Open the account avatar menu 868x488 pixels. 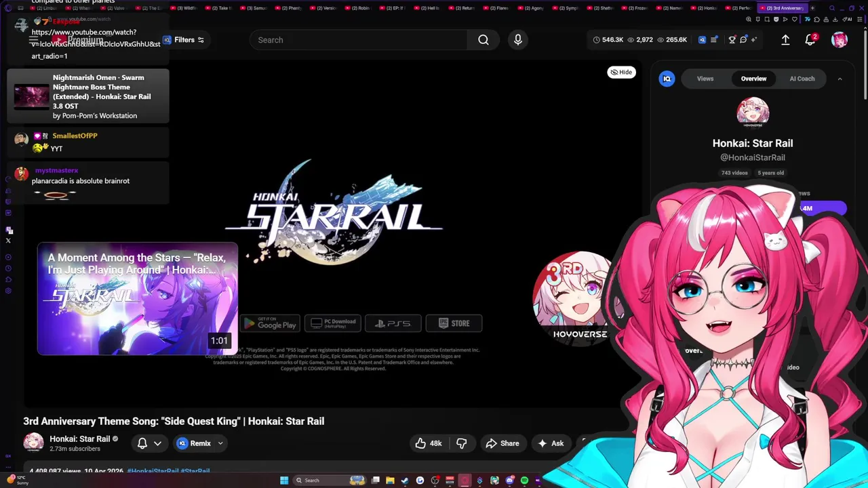coord(840,40)
